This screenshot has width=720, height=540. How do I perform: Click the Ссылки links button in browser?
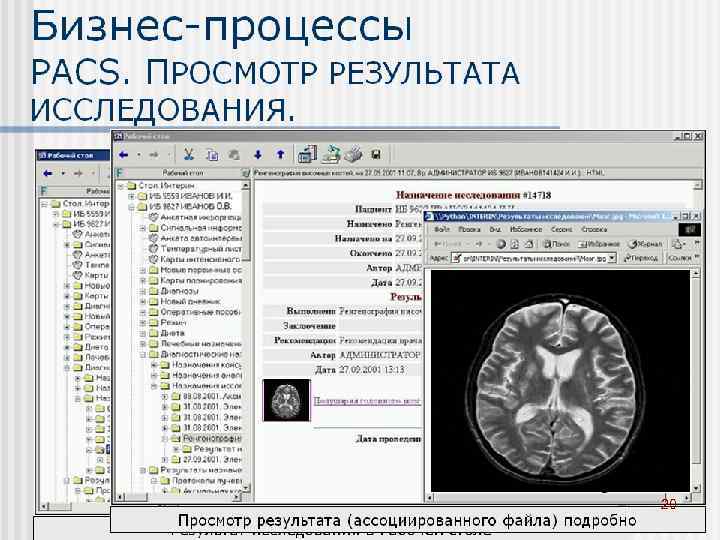680,258
